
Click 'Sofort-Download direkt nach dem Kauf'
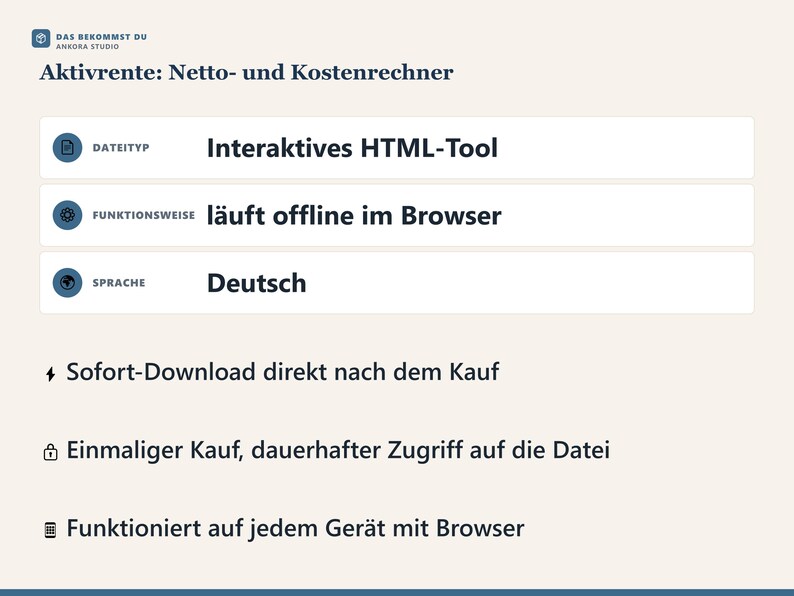(x=283, y=372)
